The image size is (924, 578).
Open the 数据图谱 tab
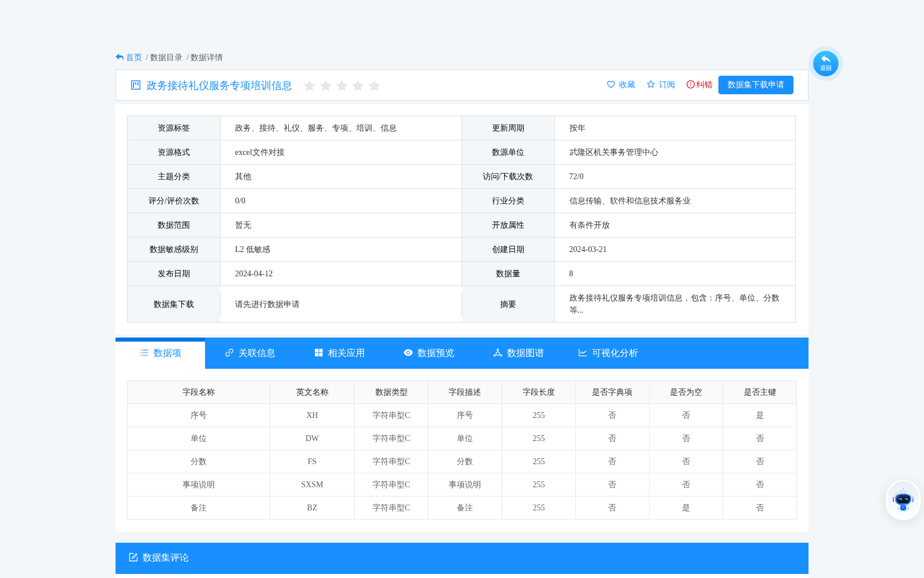(x=518, y=353)
